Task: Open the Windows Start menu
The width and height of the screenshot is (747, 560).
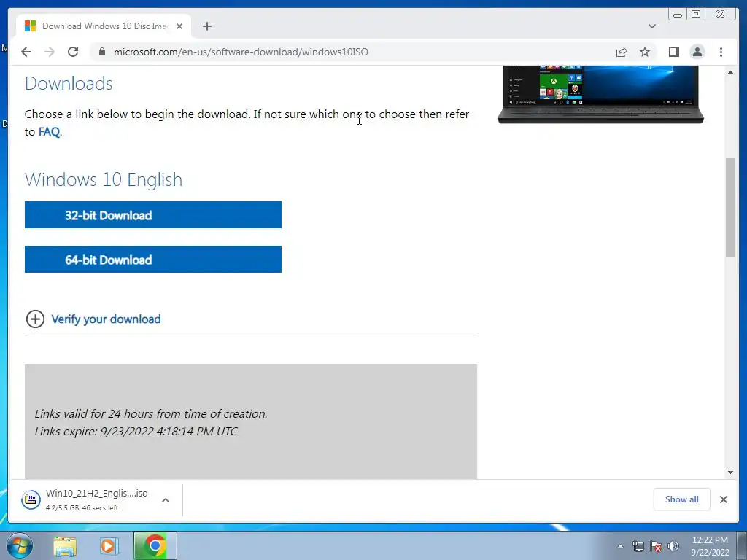Action: 20,545
